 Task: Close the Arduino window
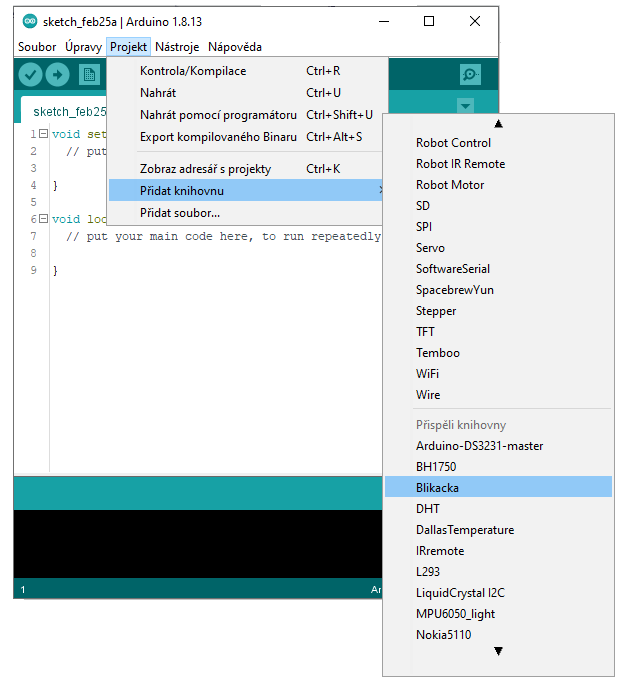point(475,21)
